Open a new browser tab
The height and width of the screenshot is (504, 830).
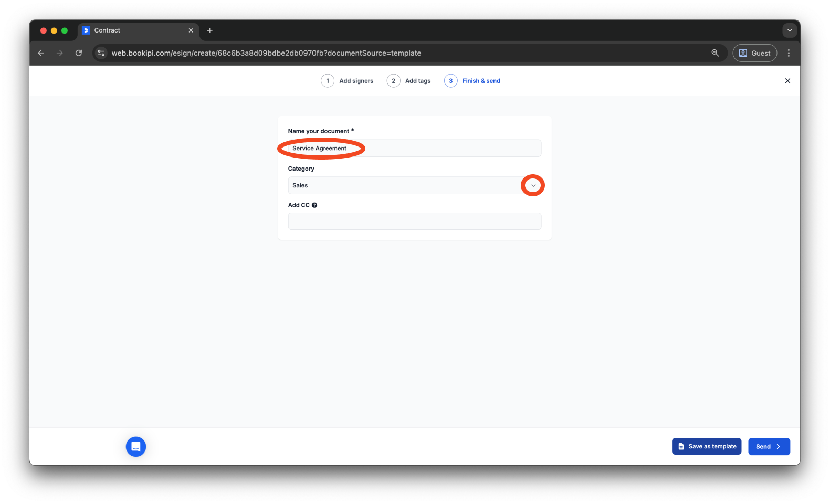(x=210, y=30)
